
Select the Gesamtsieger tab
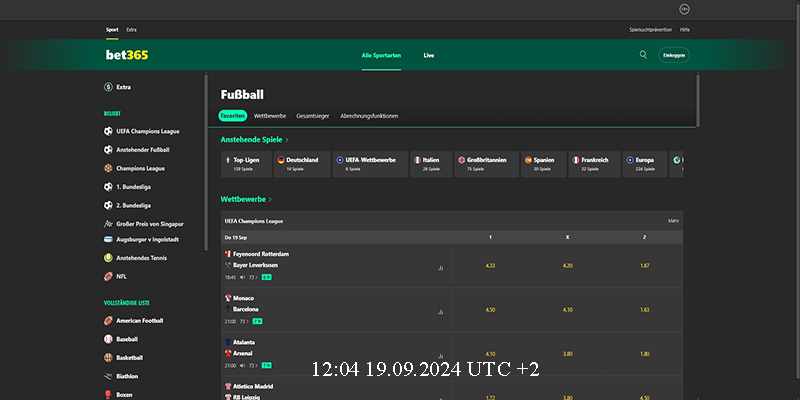(313, 116)
